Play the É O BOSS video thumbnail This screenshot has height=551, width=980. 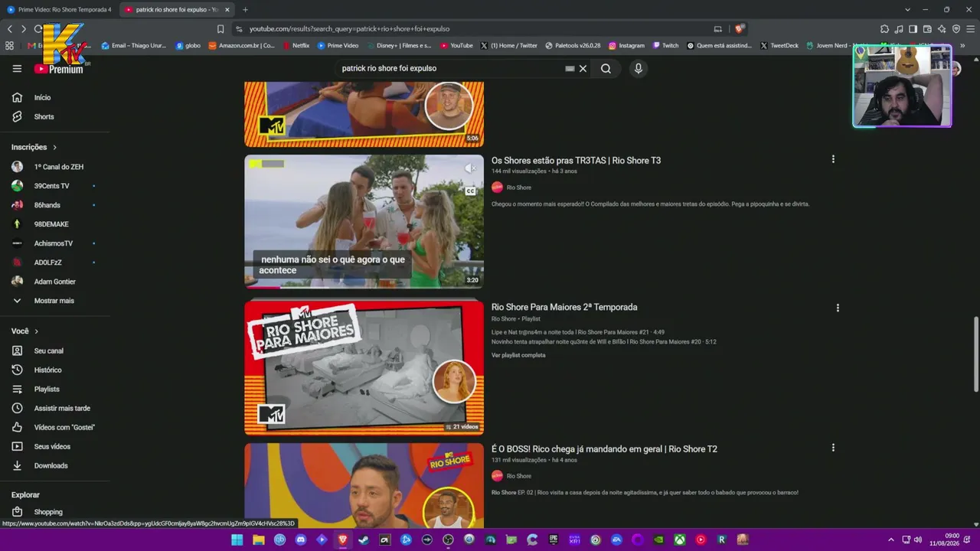[x=364, y=485]
